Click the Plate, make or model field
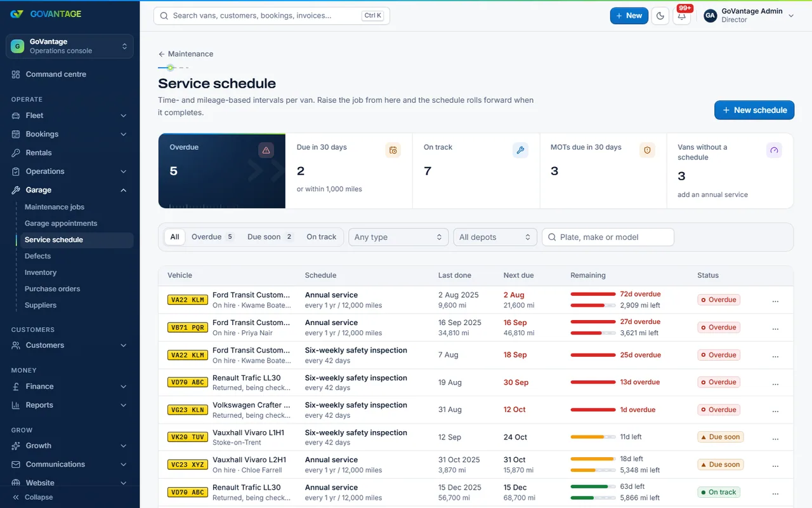Viewport: 812px width, 508px height. click(608, 237)
